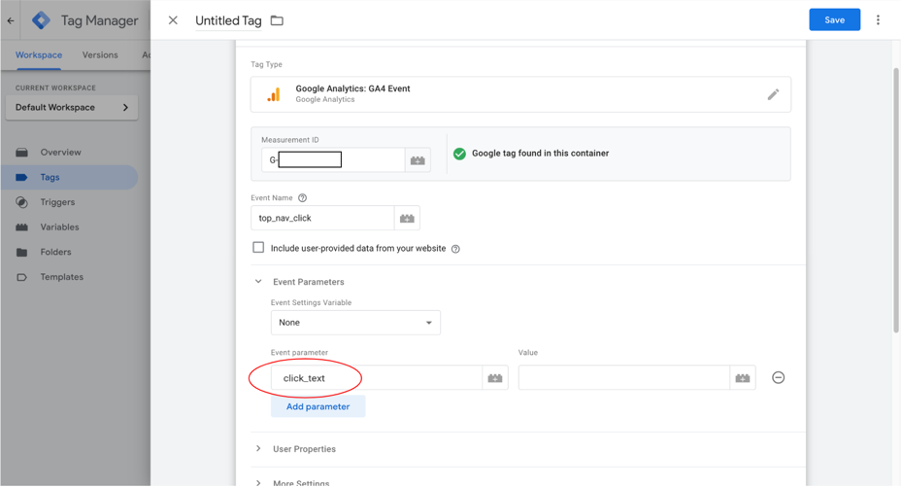
Task: Show help for user-provided data option
Action: (455, 249)
